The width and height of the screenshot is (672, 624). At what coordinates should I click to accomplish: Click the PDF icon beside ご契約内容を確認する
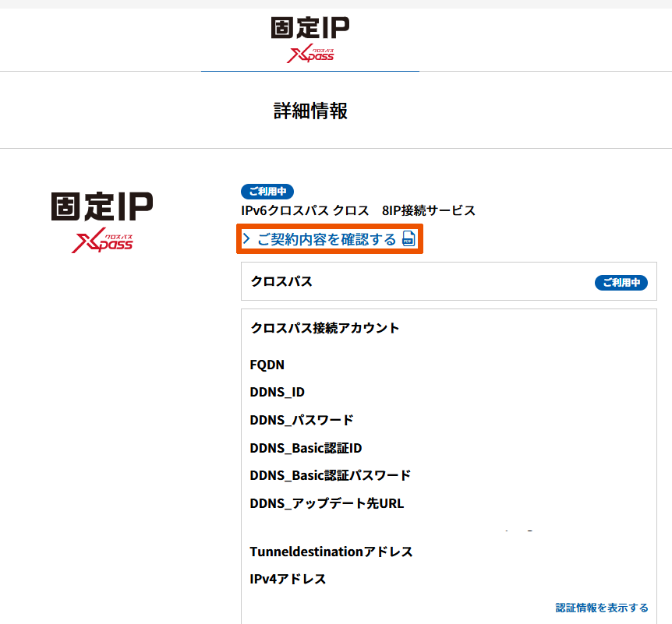tap(409, 239)
